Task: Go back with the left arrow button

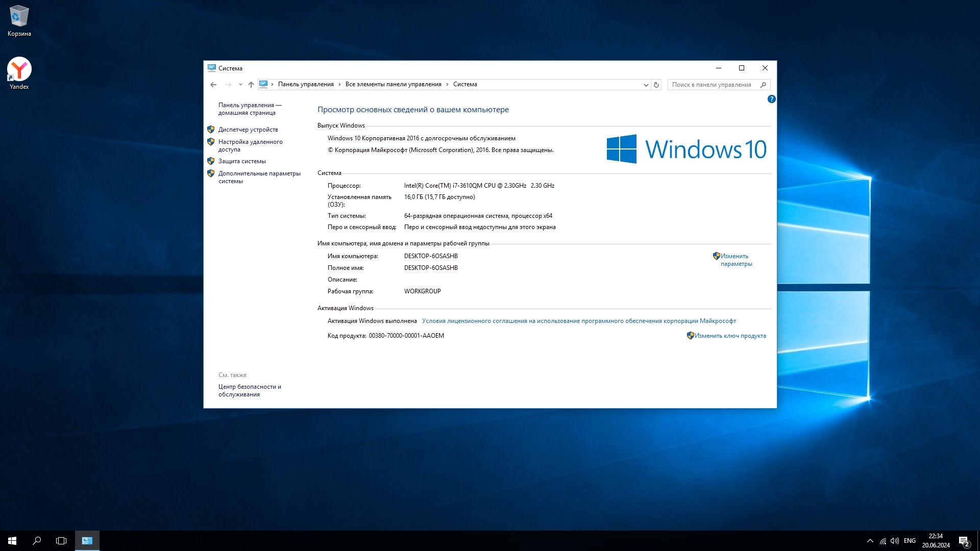Action: (213, 85)
